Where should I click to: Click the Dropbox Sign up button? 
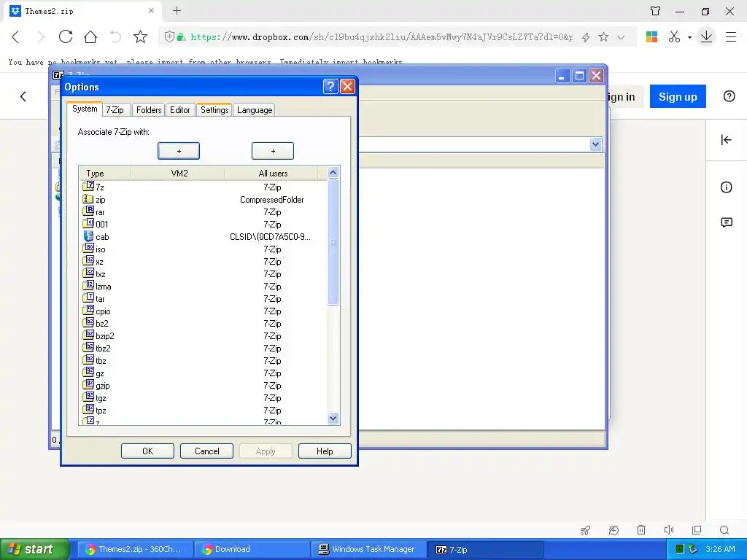pyautogui.click(x=678, y=97)
